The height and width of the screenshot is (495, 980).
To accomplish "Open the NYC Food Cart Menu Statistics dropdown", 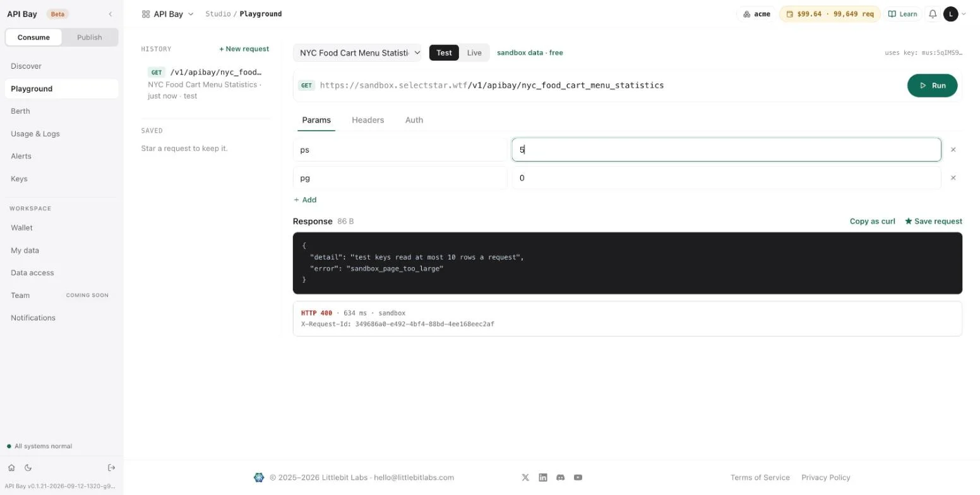I will pyautogui.click(x=357, y=52).
